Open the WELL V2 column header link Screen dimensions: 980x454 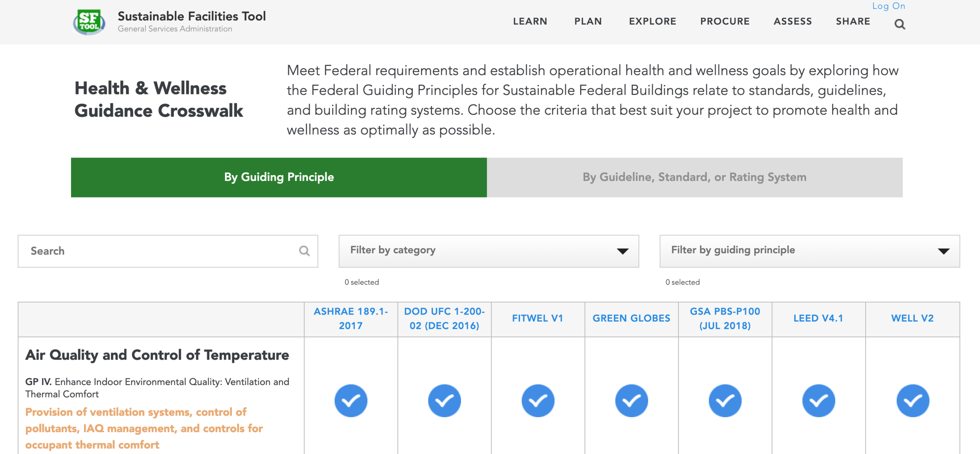912,318
